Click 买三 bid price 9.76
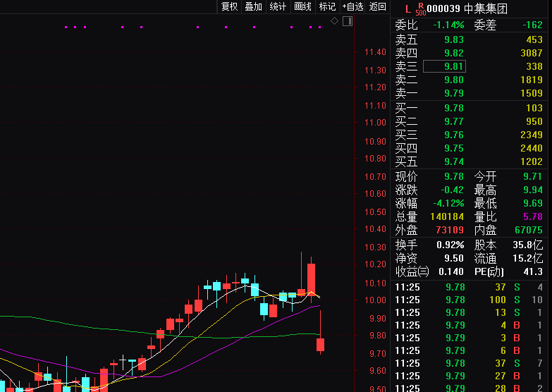552x392 pixels. (454, 135)
